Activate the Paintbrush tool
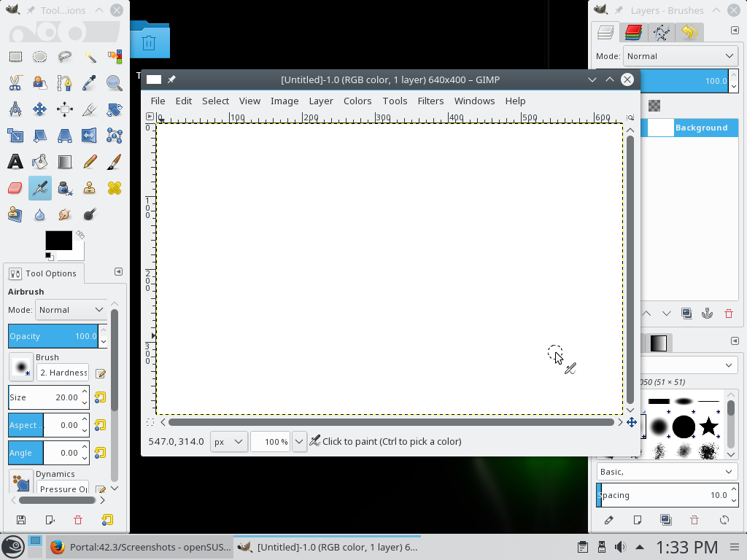747x560 pixels. coord(115,162)
